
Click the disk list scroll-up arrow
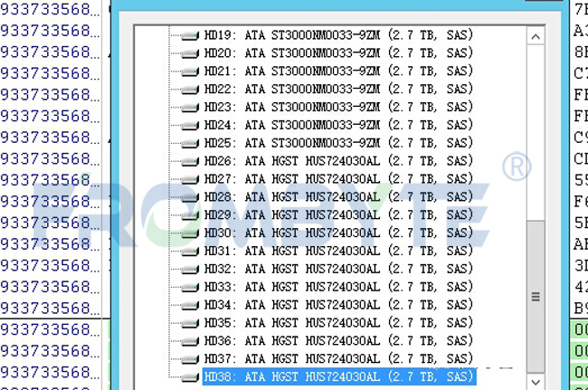coord(536,36)
